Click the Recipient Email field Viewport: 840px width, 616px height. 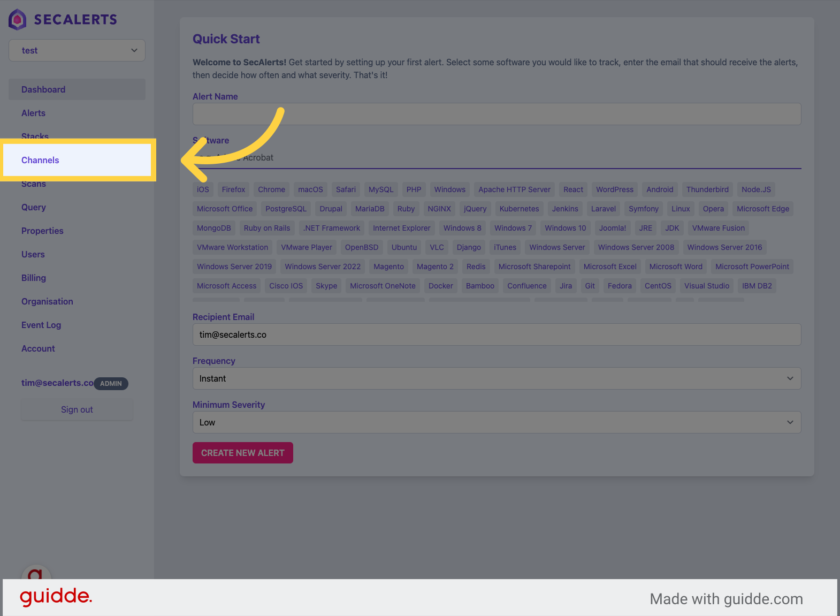497,334
